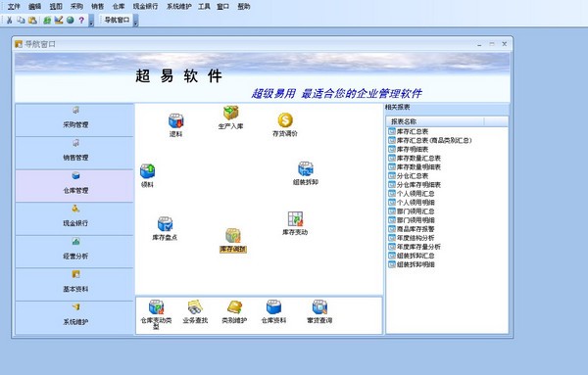Open the 业务查找 binoculars icon

tap(195, 307)
